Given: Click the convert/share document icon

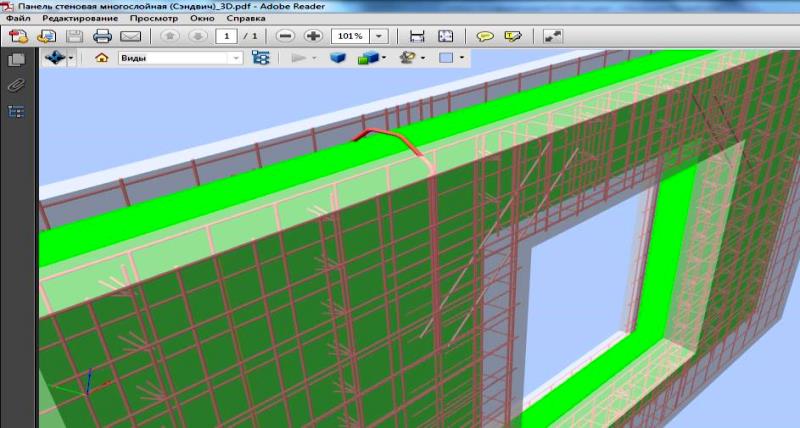Looking at the screenshot, I should point(47,36).
